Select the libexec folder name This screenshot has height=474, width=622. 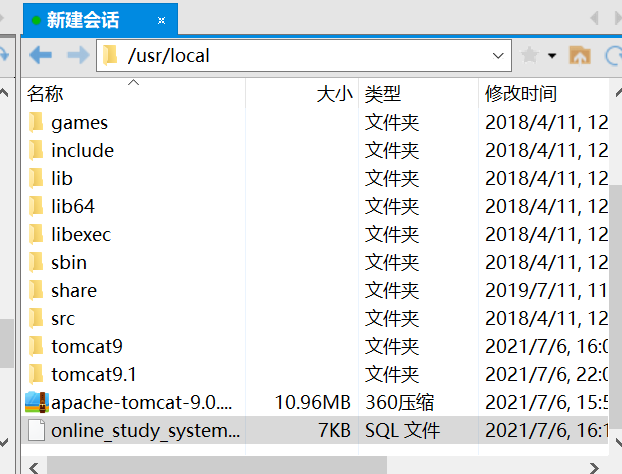81,234
